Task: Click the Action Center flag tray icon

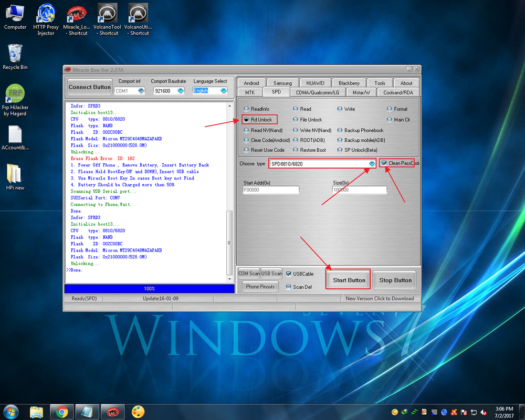Action: coord(464,412)
